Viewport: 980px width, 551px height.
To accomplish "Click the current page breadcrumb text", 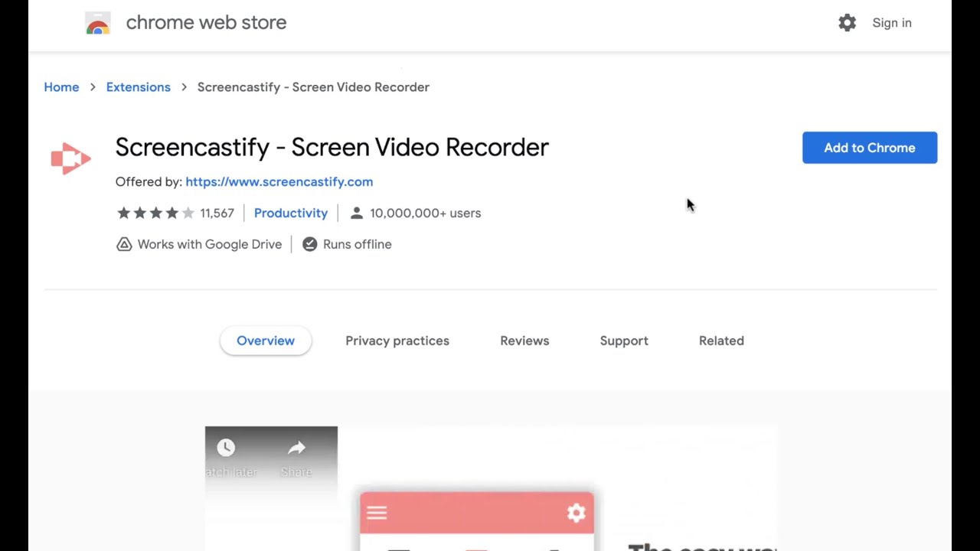I will point(313,87).
